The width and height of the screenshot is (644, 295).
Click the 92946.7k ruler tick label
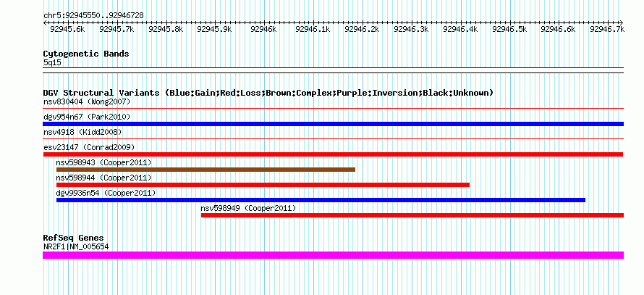pos(607,29)
